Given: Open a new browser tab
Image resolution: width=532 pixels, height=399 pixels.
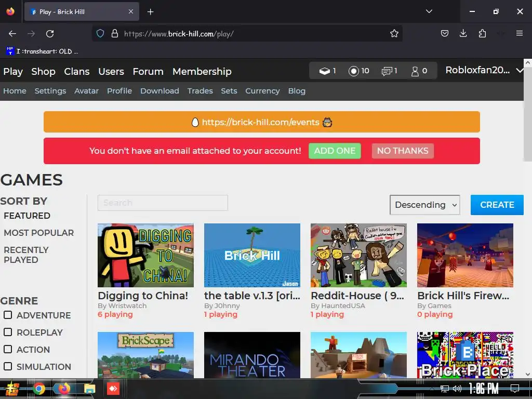Looking at the screenshot, I should click(x=150, y=12).
